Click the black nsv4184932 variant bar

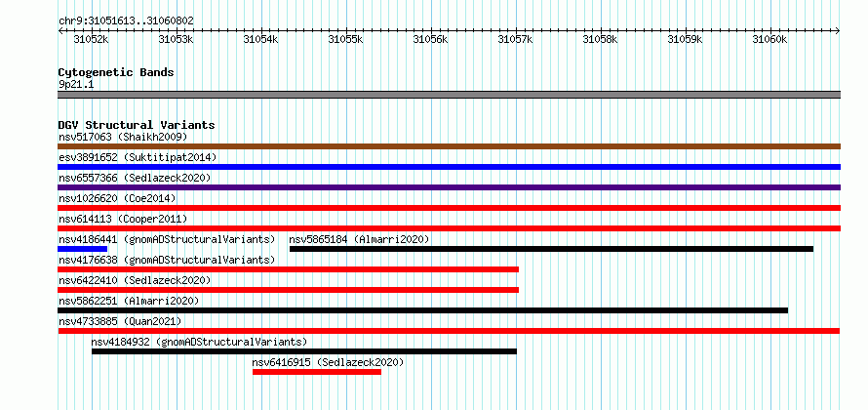tap(304, 351)
